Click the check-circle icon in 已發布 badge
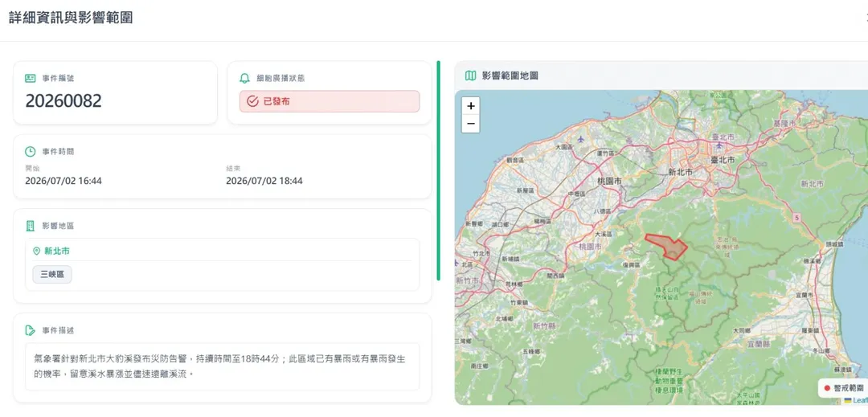This screenshot has width=868, height=417. pos(252,101)
